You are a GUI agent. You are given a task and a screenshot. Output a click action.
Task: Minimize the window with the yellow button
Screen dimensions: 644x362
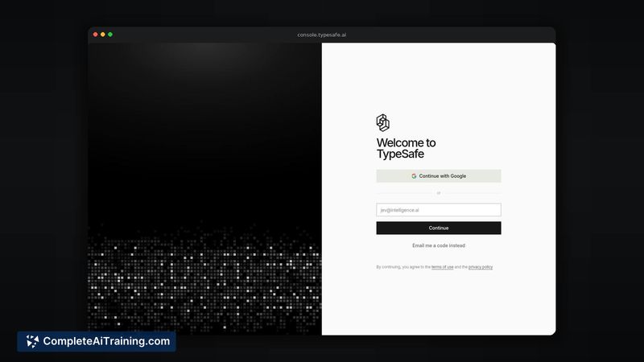point(103,35)
